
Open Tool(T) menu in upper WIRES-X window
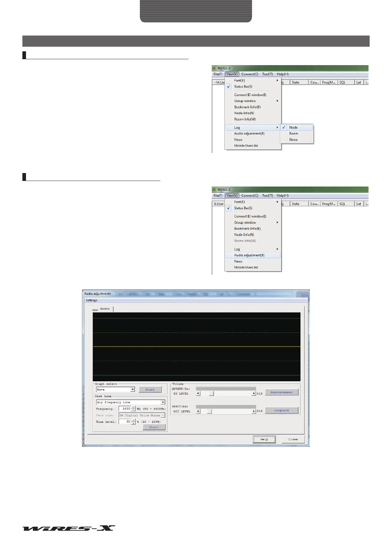[268, 74]
